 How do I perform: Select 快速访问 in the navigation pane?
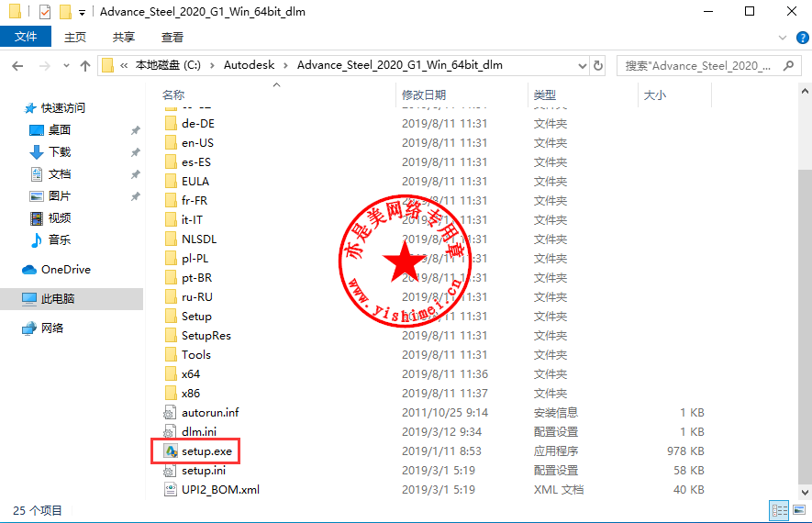point(54,107)
